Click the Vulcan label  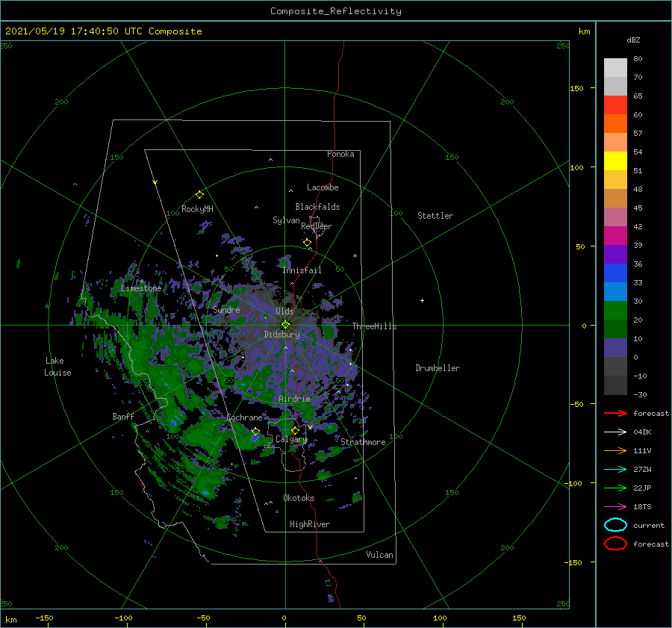[379, 554]
